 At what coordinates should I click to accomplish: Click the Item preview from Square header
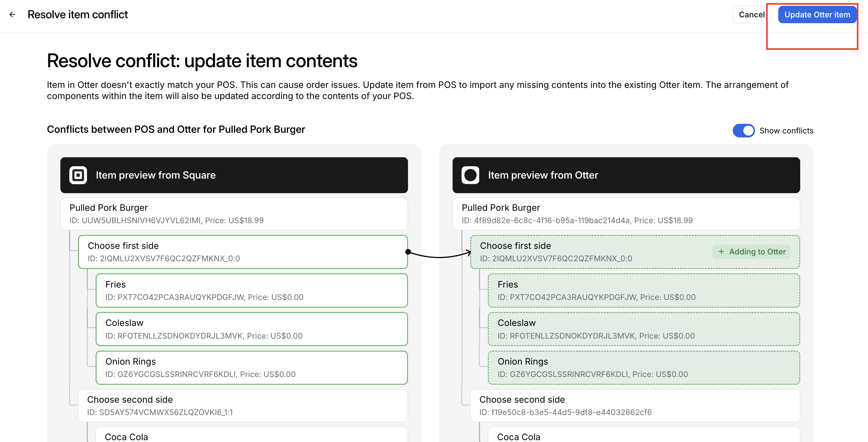point(234,175)
